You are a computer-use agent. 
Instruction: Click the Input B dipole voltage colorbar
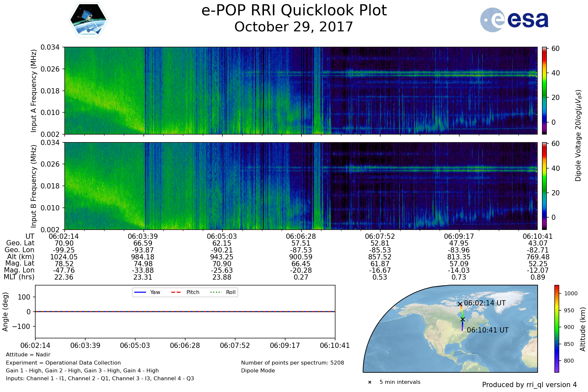(544, 186)
